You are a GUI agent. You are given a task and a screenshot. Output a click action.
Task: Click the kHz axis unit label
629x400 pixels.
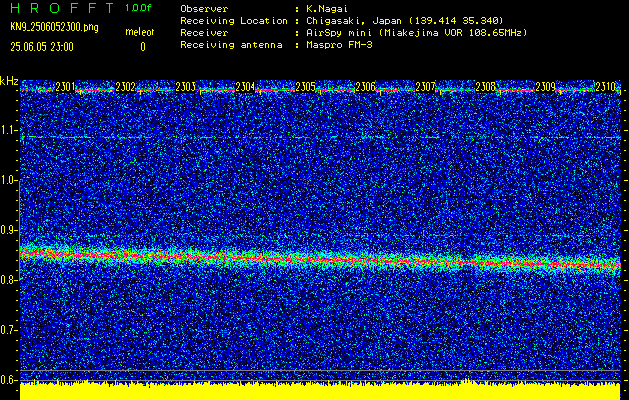coord(9,81)
